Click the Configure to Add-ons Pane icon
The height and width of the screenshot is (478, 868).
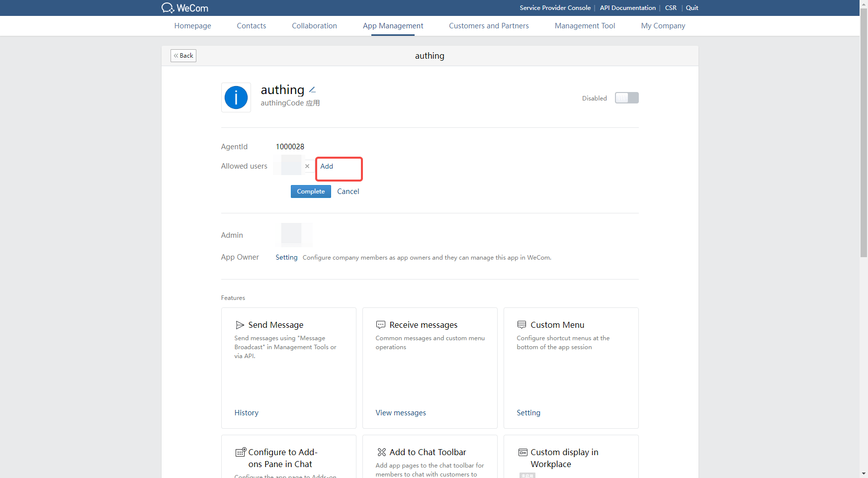(241, 452)
